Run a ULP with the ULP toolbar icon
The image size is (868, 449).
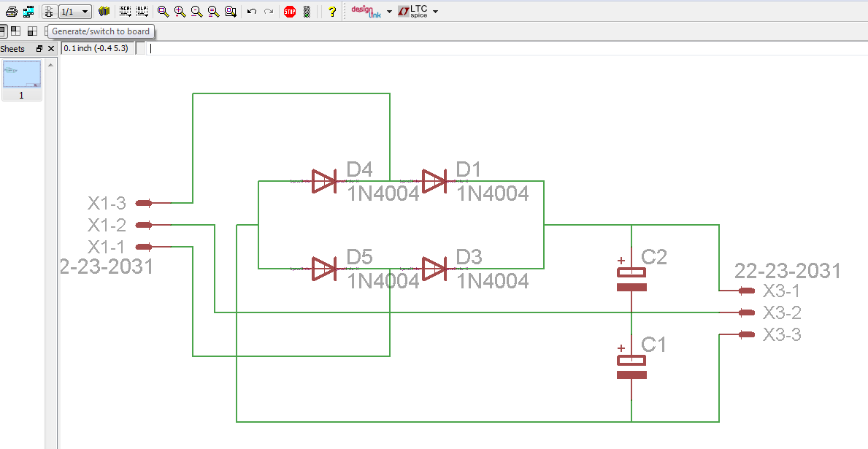[x=141, y=11]
